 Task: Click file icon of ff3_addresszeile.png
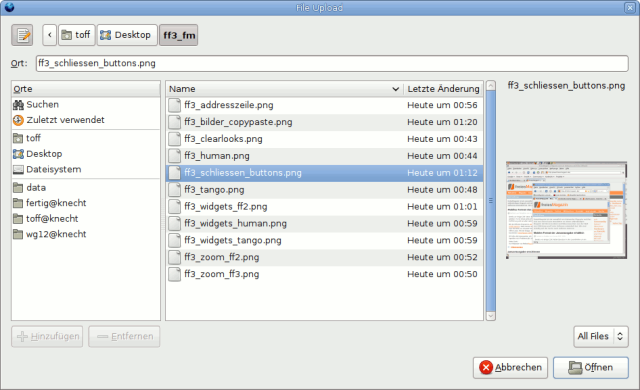click(x=175, y=105)
